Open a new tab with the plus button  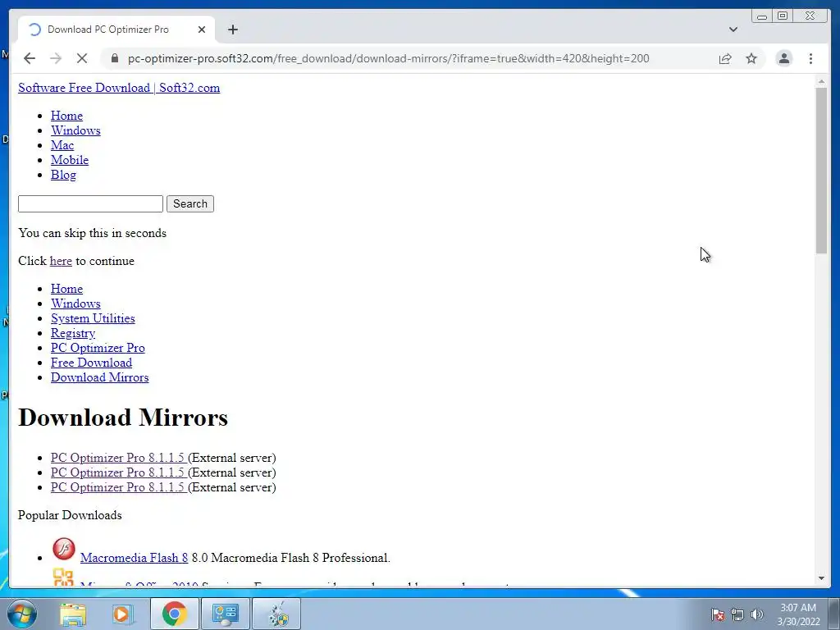232,30
